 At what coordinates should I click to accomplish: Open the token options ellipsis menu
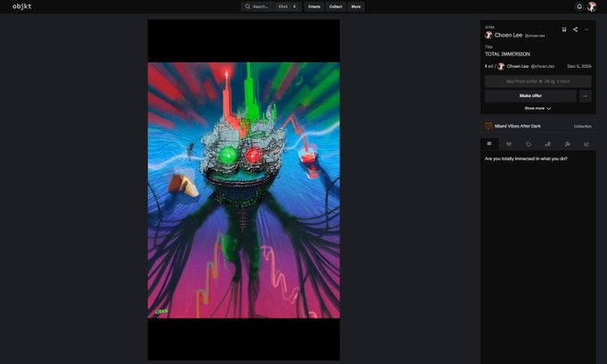pyautogui.click(x=586, y=29)
